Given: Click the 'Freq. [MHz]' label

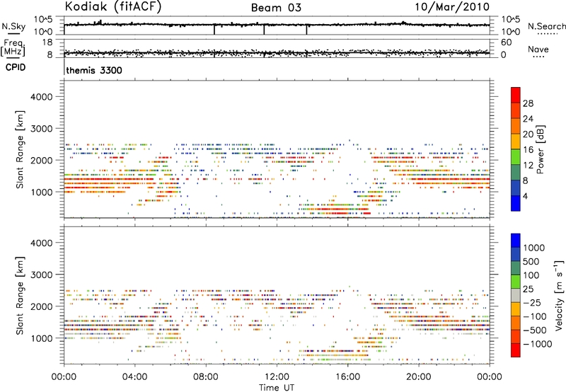Looking at the screenshot, I should pyautogui.click(x=13, y=47).
